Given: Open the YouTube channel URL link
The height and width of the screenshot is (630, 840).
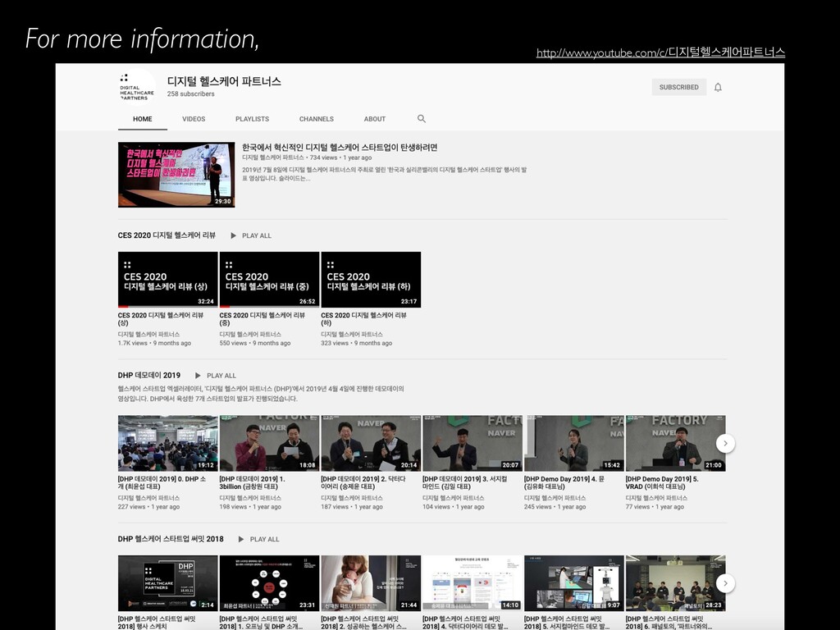Looking at the screenshot, I should tap(660, 53).
